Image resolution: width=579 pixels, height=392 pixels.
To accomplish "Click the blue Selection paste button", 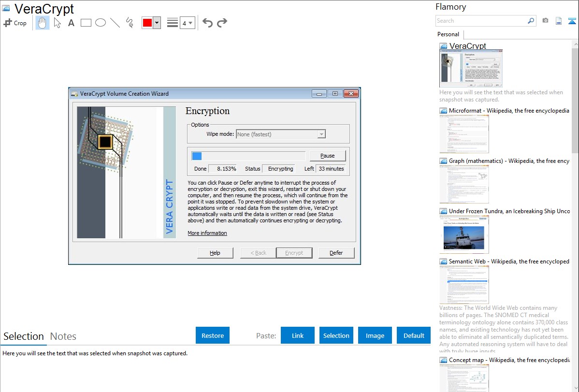I will pos(336,335).
